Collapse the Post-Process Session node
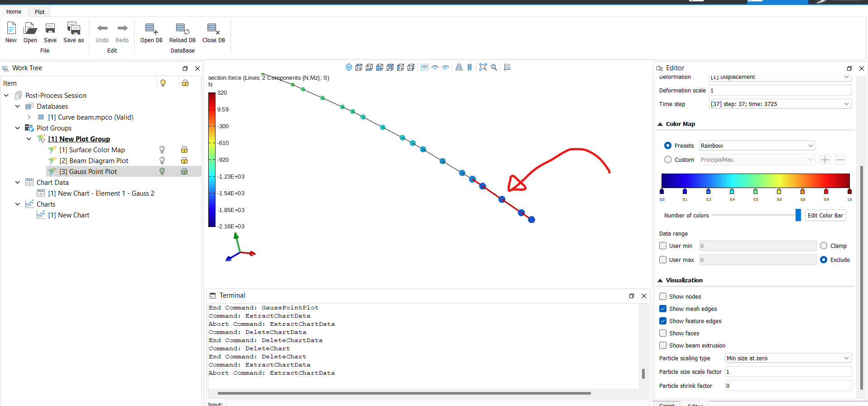Viewport: 868px width, 406px height. [x=6, y=95]
